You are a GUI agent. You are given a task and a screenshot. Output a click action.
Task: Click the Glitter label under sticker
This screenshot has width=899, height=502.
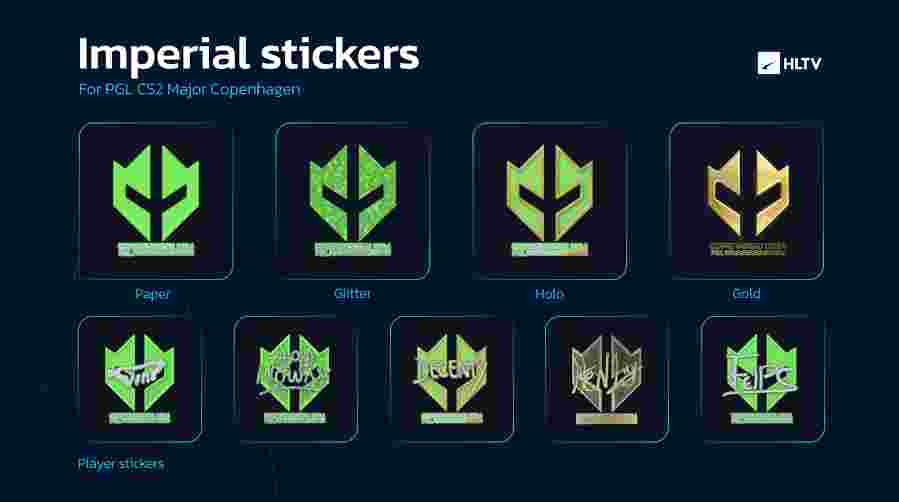[352, 293]
